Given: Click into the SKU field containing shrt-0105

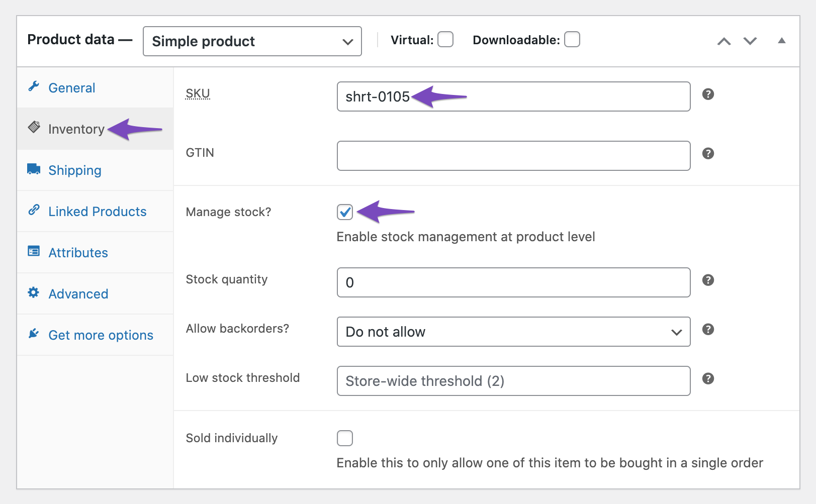Looking at the screenshot, I should coord(513,96).
